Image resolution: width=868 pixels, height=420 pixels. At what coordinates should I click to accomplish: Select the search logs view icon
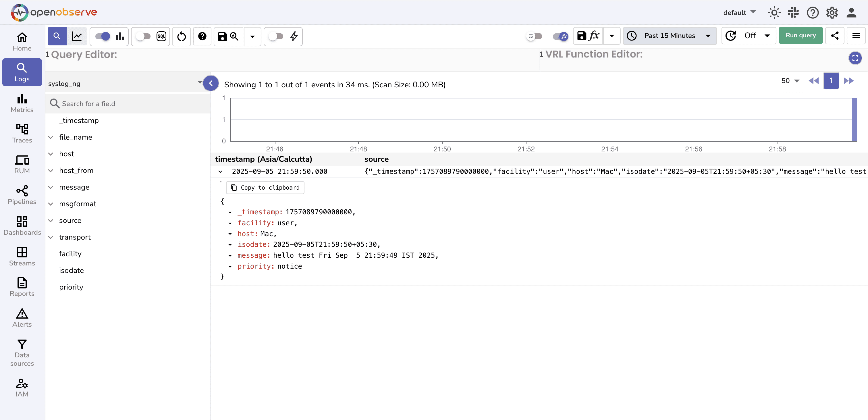pos(57,36)
